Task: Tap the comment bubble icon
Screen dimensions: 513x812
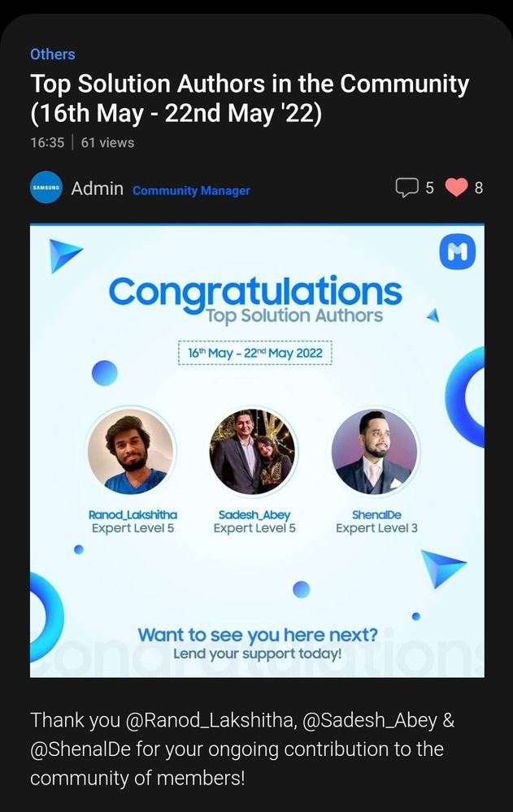Action: (406, 188)
